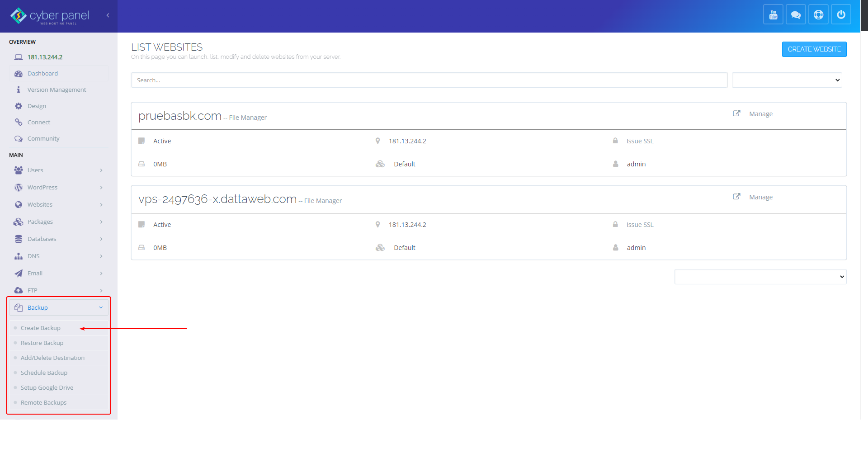Open the chat bubbles icon in header
868x472 pixels.
pos(796,14)
